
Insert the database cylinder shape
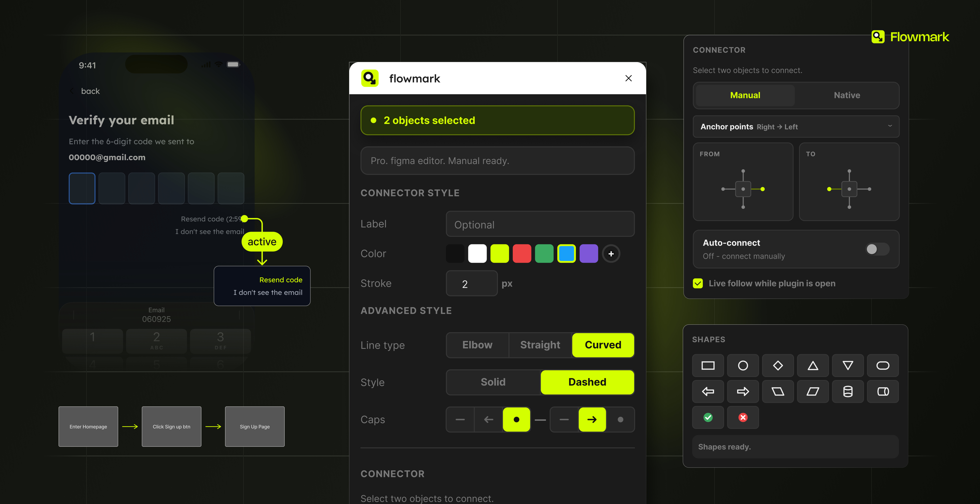(848, 391)
